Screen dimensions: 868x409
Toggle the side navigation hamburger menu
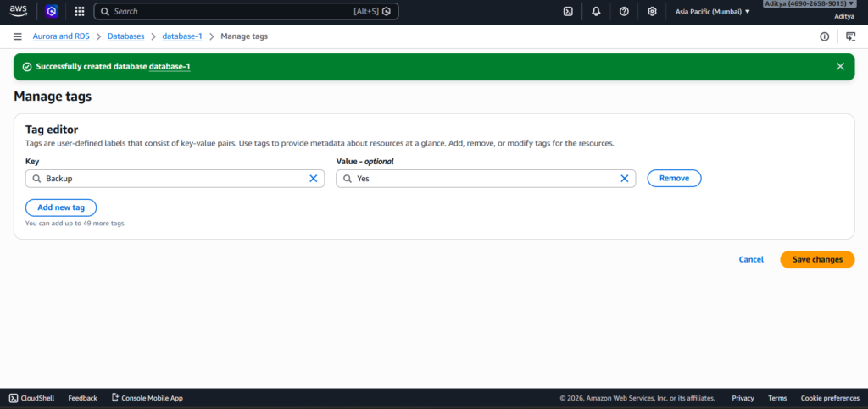(x=17, y=36)
